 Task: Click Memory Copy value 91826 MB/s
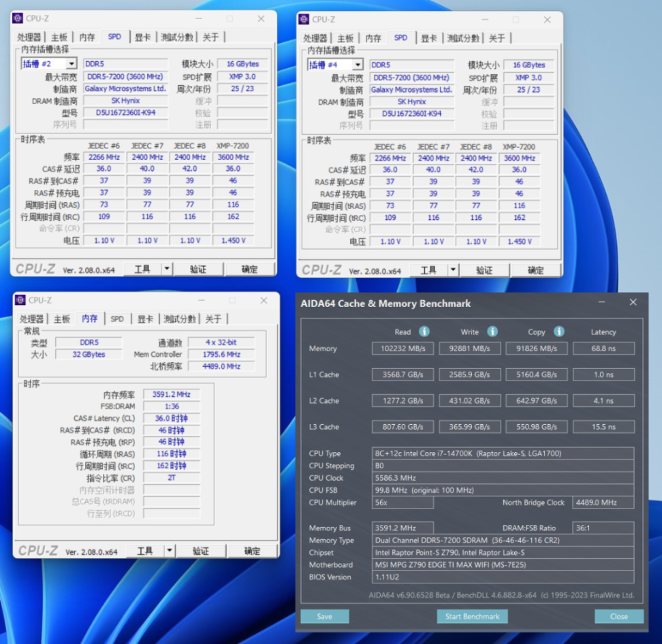[x=537, y=349]
